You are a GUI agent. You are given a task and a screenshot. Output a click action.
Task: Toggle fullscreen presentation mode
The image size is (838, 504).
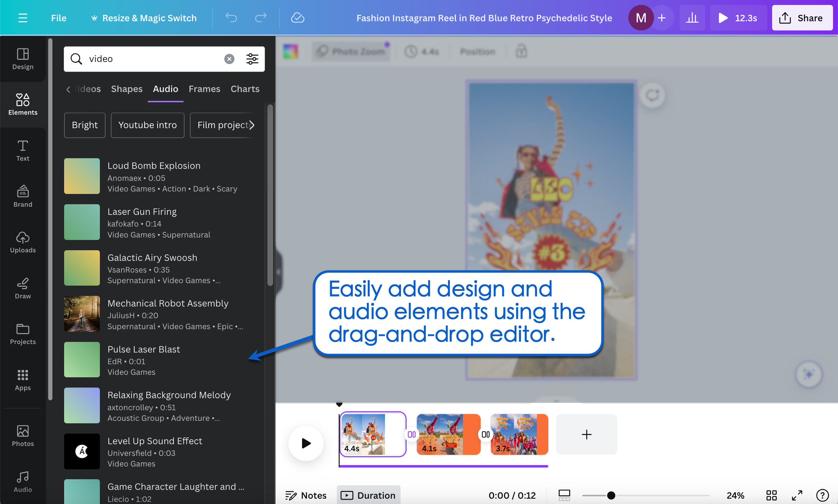pos(797,495)
